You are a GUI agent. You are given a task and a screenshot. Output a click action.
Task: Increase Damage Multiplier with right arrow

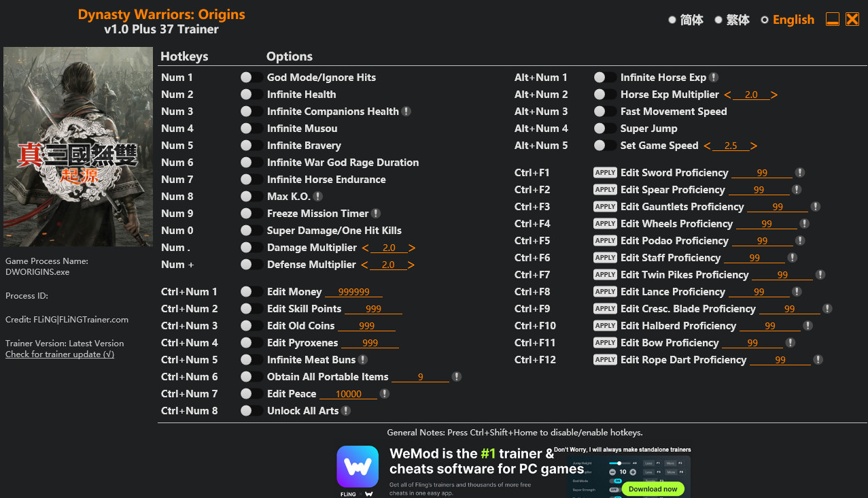[412, 248]
